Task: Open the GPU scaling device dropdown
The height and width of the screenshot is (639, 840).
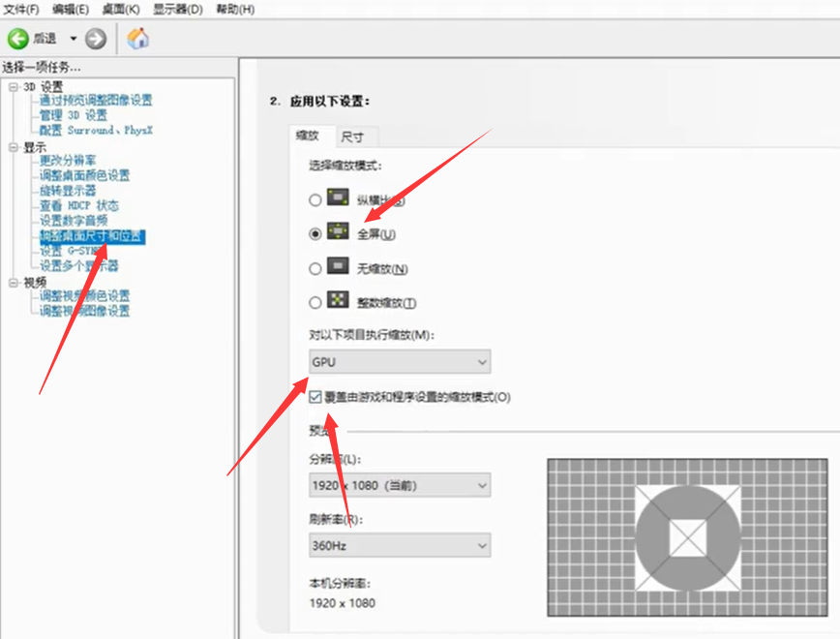Action: [x=400, y=362]
